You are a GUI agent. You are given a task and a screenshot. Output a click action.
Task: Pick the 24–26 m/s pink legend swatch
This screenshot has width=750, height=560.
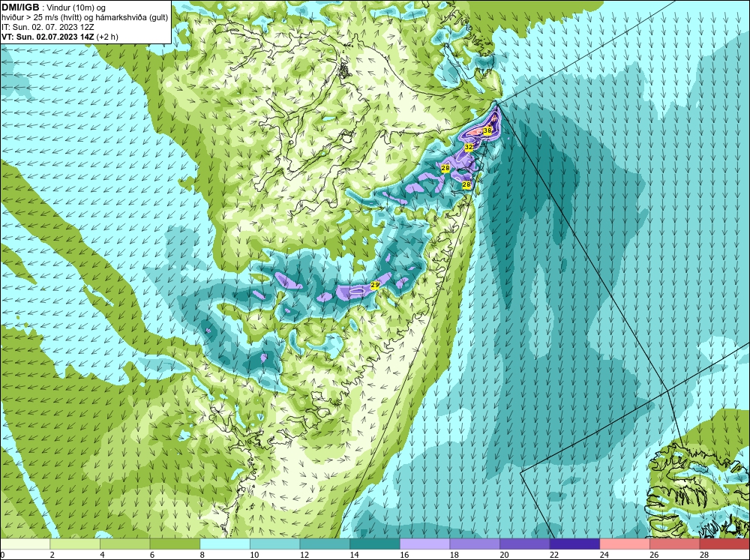(x=625, y=544)
